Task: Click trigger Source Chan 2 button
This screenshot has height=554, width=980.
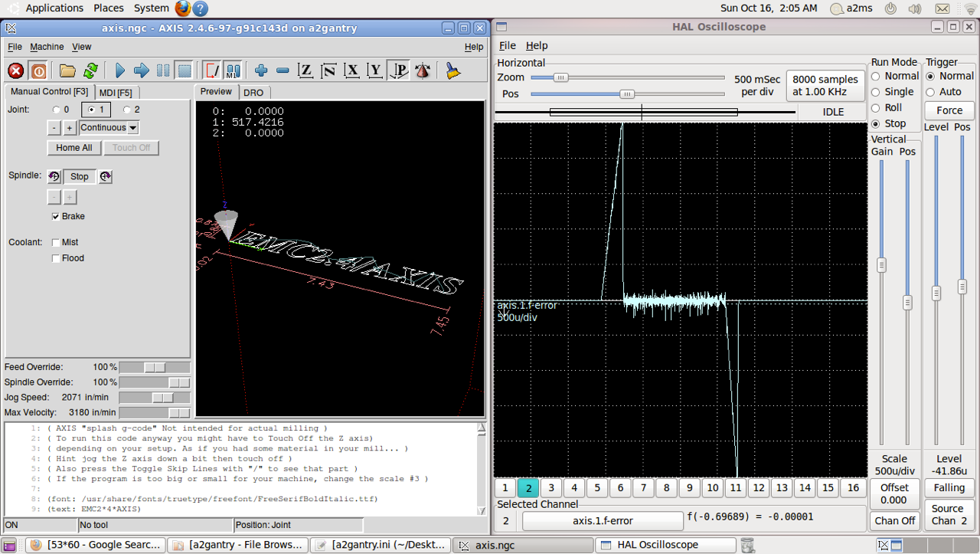Action: coord(949,514)
